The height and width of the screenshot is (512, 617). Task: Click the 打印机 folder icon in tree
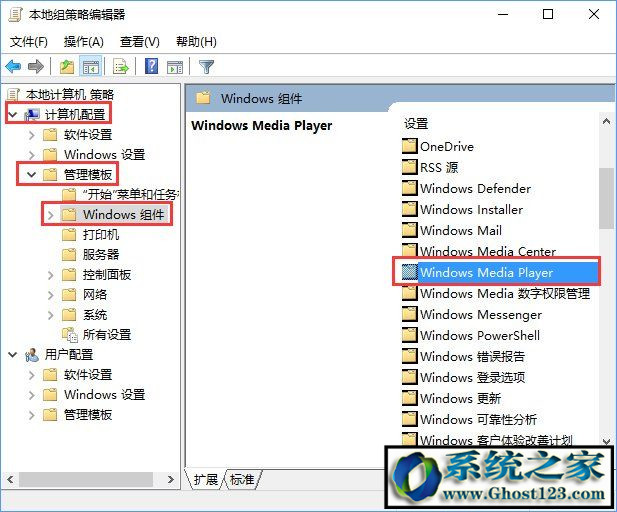69,235
